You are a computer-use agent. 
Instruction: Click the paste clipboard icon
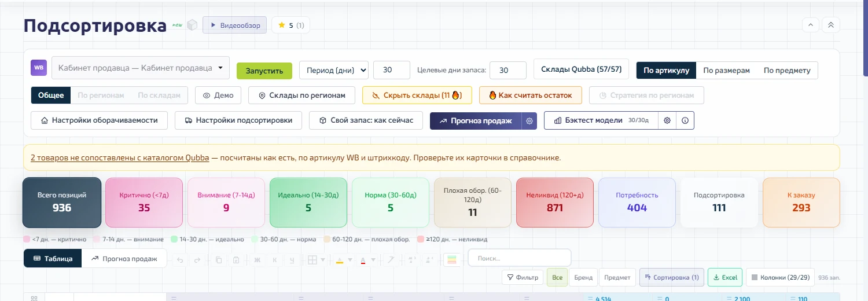click(x=236, y=260)
